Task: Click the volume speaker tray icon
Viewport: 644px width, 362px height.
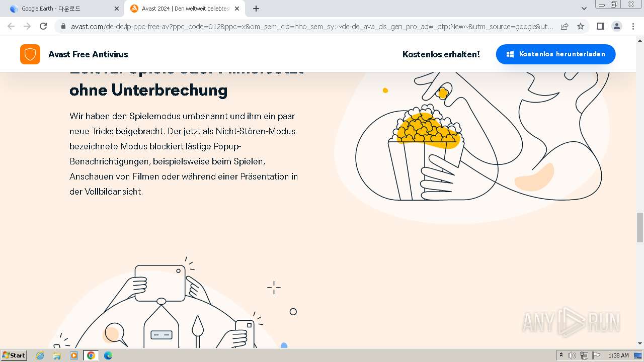Action: pyautogui.click(x=572, y=355)
